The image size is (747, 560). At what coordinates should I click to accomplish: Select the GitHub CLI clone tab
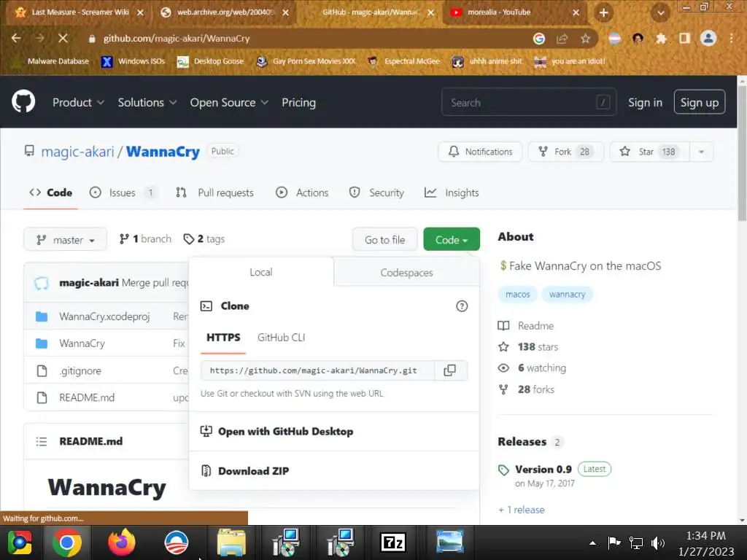click(281, 338)
